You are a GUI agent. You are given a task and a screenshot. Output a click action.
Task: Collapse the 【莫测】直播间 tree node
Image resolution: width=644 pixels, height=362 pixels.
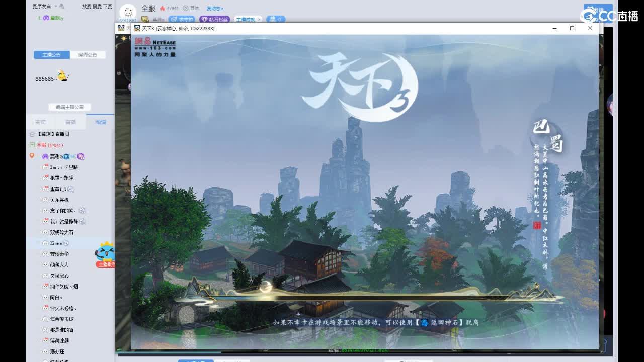click(x=32, y=134)
